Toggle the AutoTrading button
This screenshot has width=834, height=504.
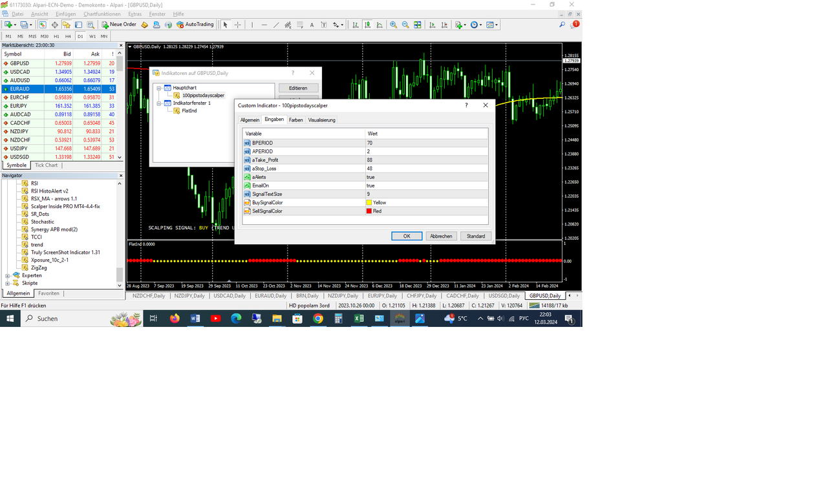tap(195, 25)
